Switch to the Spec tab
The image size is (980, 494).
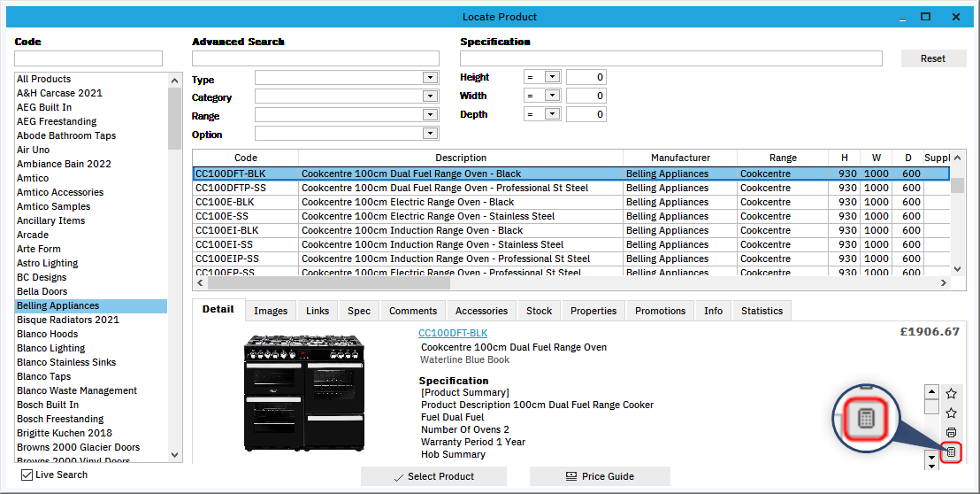(359, 311)
